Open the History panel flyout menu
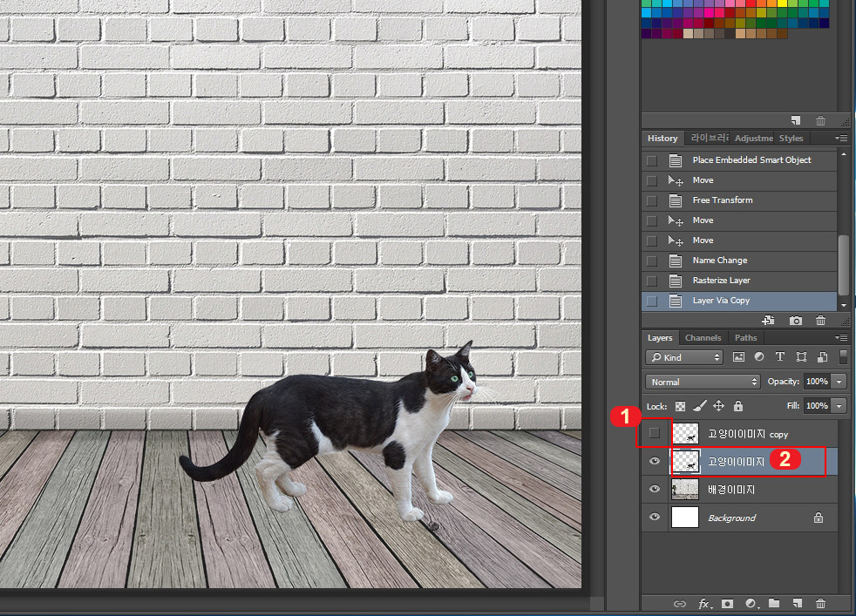 coord(841,138)
